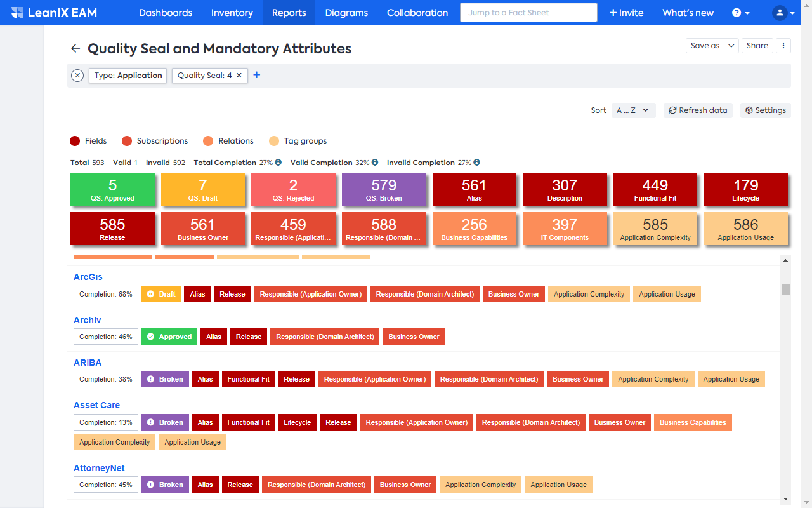Select the Business Capabilities count tile
This screenshot has height=508, width=812.
click(x=475, y=229)
